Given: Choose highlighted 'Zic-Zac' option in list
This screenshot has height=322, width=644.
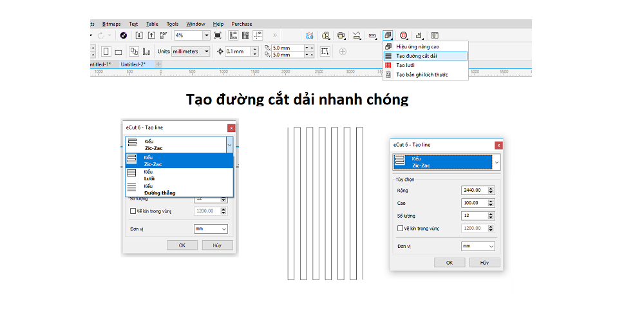Looking at the screenshot, I should (x=180, y=160).
